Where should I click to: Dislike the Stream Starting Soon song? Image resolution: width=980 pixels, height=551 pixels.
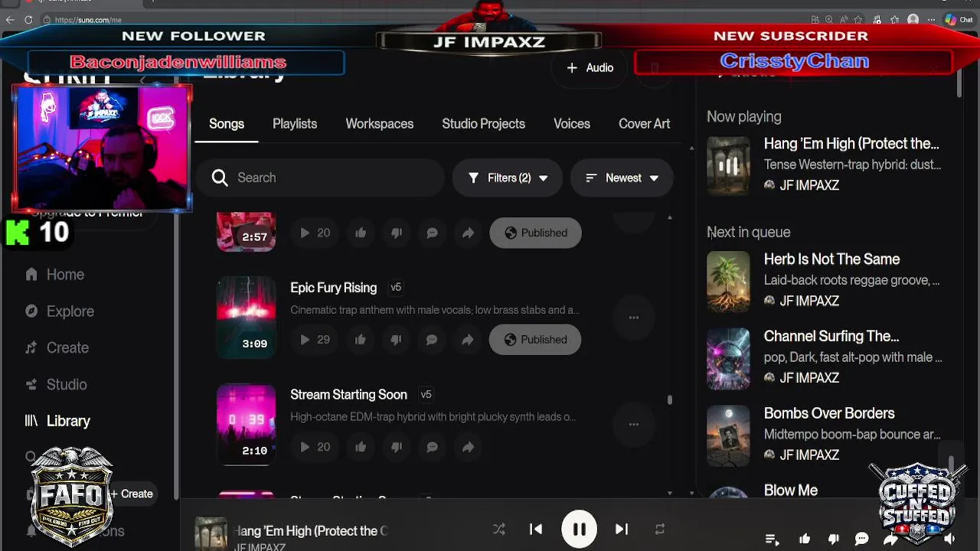point(397,447)
